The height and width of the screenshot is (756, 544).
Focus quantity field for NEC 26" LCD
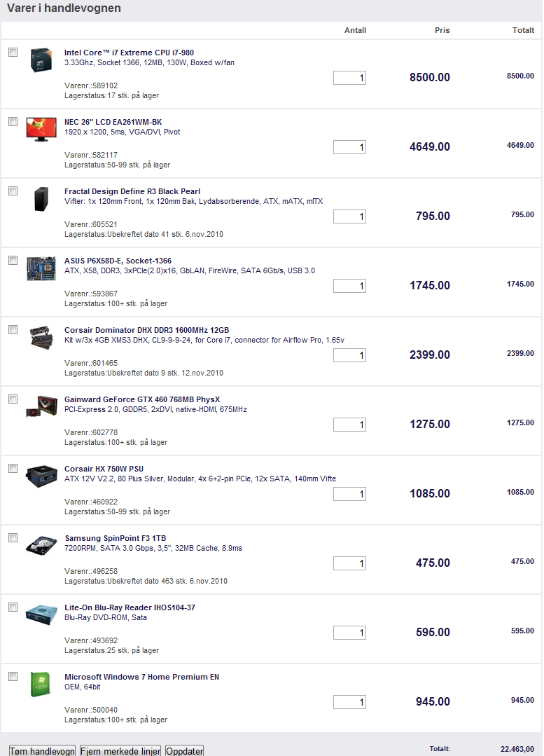point(349,147)
